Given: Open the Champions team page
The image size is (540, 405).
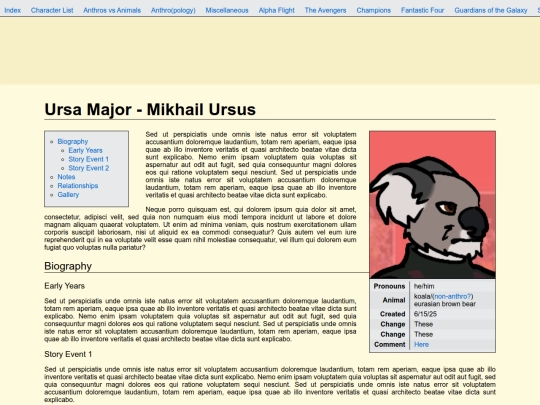Looking at the screenshot, I should click(374, 10).
